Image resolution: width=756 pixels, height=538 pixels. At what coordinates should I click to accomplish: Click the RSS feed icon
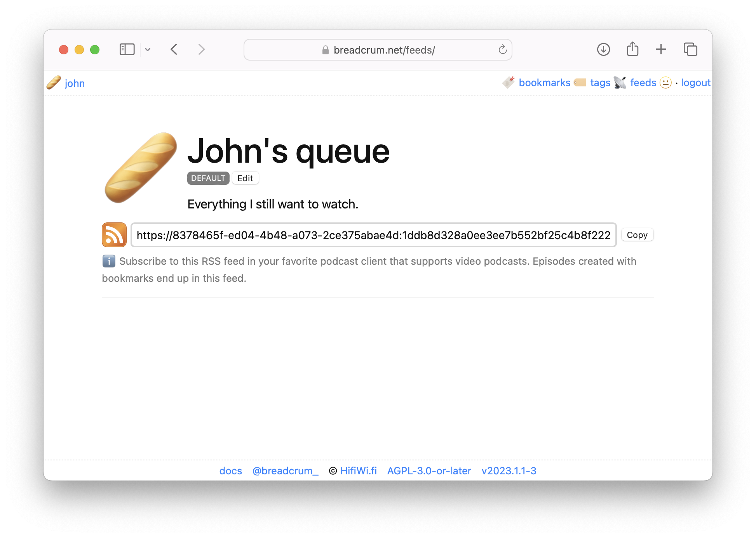coord(114,234)
